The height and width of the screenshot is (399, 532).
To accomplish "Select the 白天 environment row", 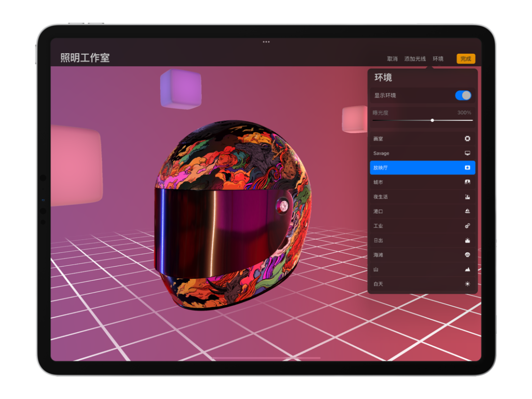I will click(423, 284).
